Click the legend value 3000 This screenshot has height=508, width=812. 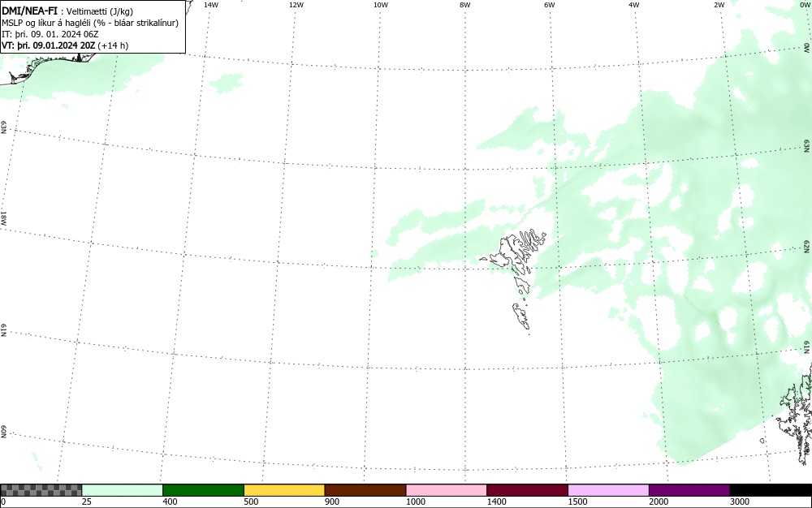click(740, 502)
